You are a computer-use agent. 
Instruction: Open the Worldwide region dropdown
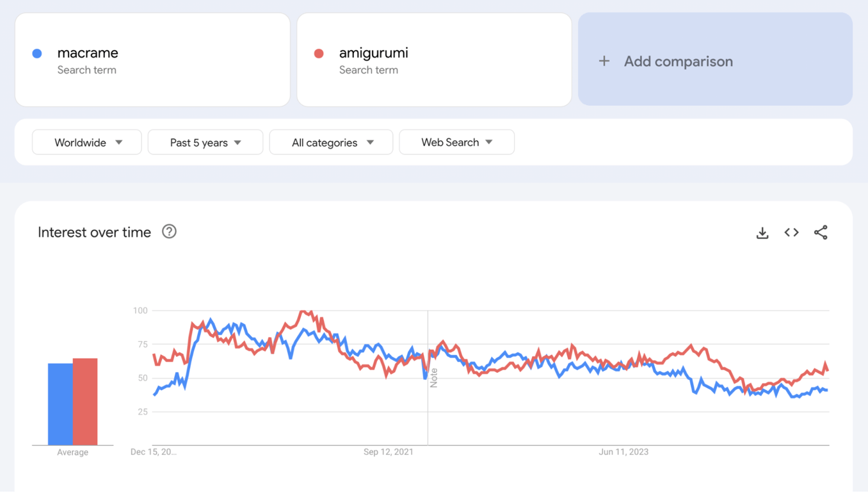[86, 142]
